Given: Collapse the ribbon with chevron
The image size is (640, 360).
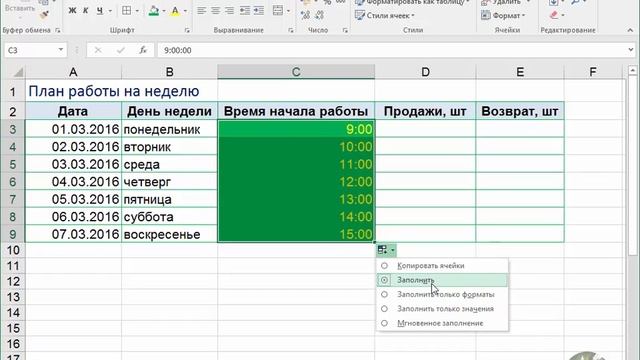Looking at the screenshot, I should (630, 30).
